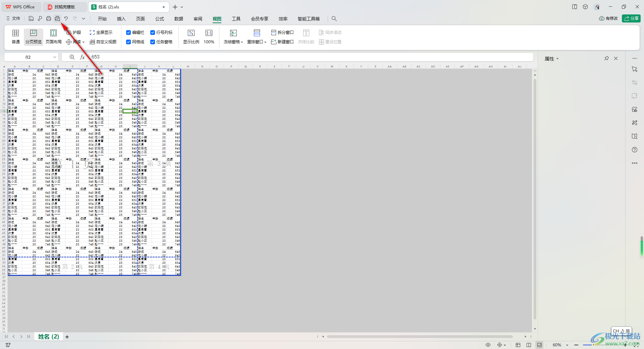Click eye protection icon in status bar

[488, 345]
